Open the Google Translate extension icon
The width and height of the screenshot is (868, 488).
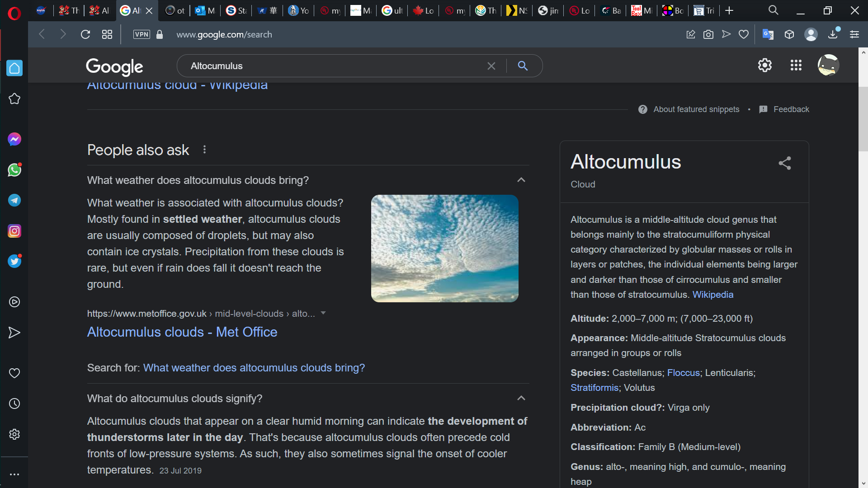point(768,34)
